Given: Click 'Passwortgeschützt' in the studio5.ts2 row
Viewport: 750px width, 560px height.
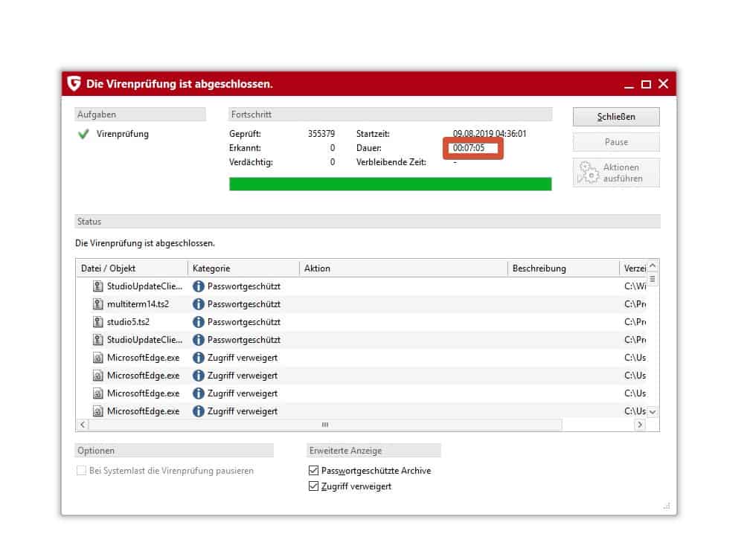Looking at the screenshot, I should coord(244,322).
